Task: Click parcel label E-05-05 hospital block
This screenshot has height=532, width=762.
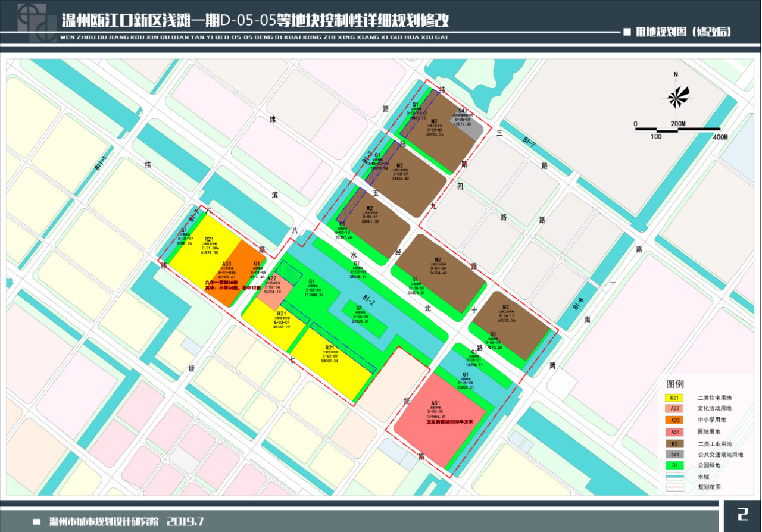Action: [x=436, y=410]
